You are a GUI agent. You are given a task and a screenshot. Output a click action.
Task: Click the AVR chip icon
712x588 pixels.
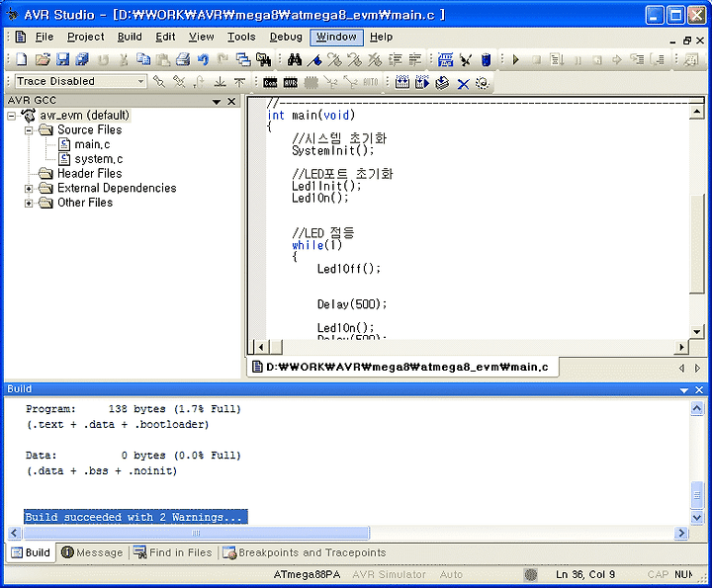click(290, 83)
